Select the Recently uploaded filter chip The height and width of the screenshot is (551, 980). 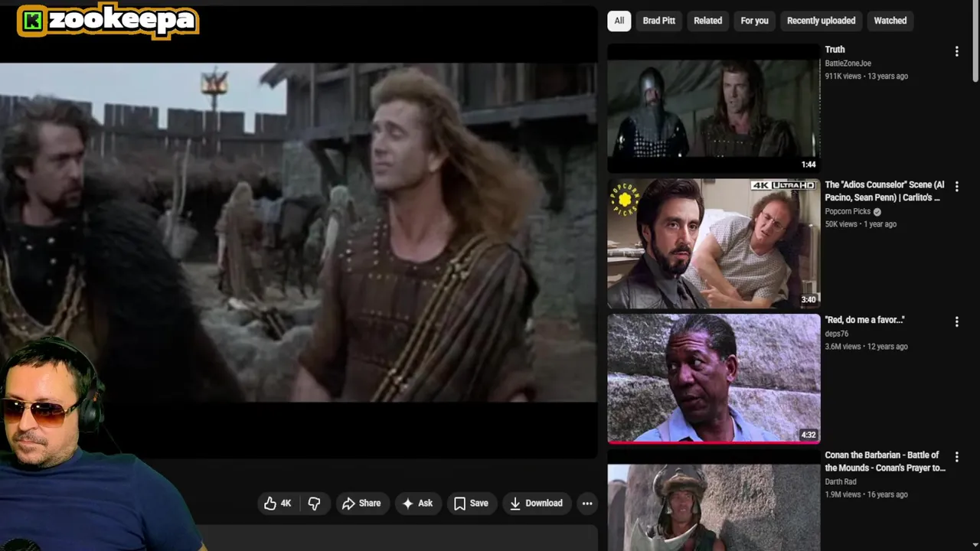[x=821, y=21]
